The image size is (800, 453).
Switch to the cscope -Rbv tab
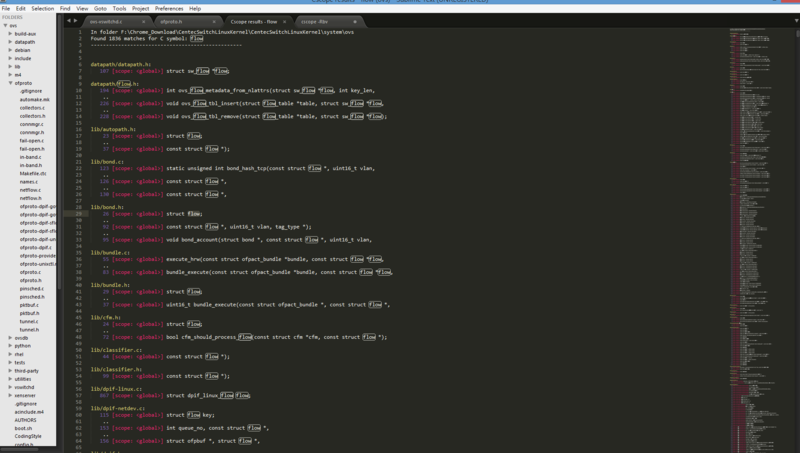[314, 22]
